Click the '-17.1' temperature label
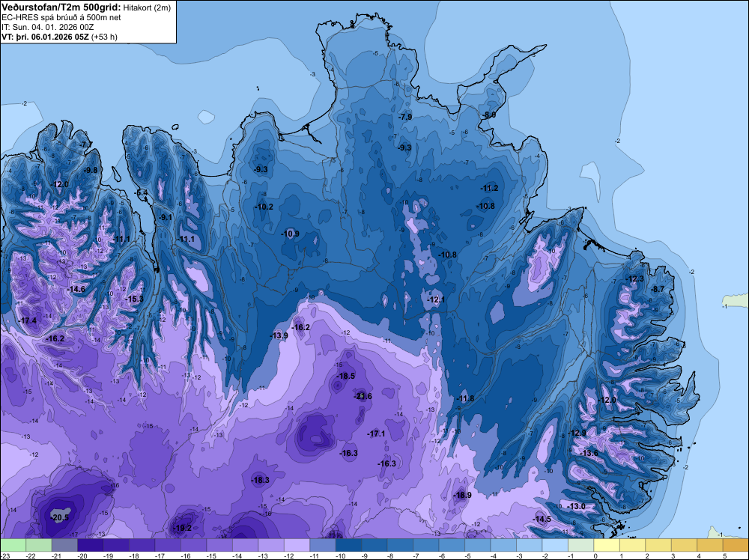The height and width of the screenshot is (560, 749). click(376, 434)
